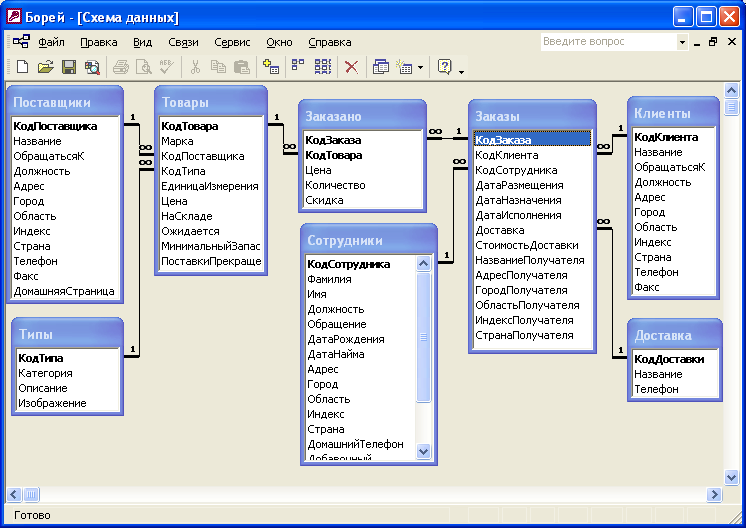Click the Access key icon in title bar
This screenshot has width=746, height=528.
tap(14, 16)
